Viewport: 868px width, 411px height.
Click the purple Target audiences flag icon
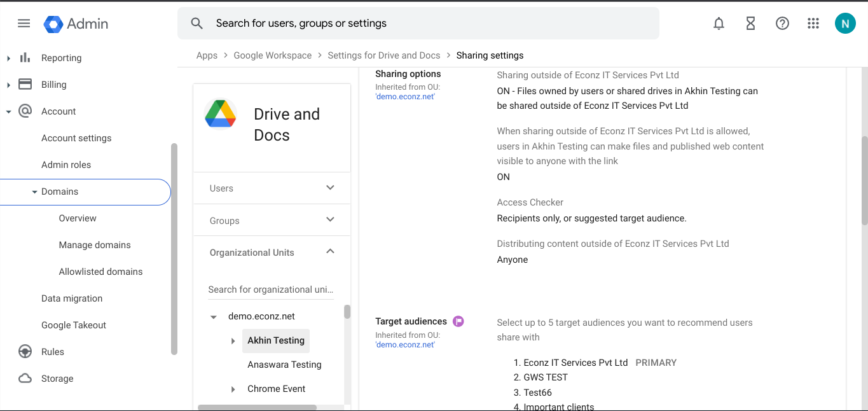(458, 321)
